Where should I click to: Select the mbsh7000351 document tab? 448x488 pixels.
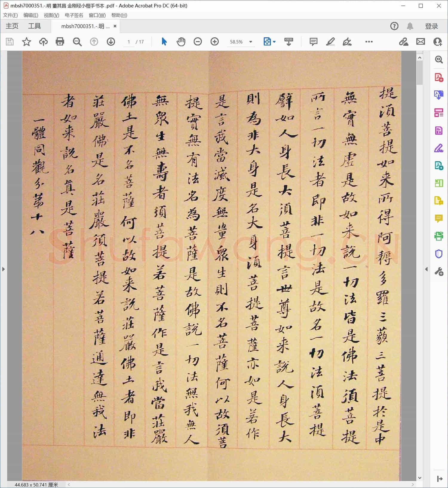pyautogui.click(x=85, y=26)
